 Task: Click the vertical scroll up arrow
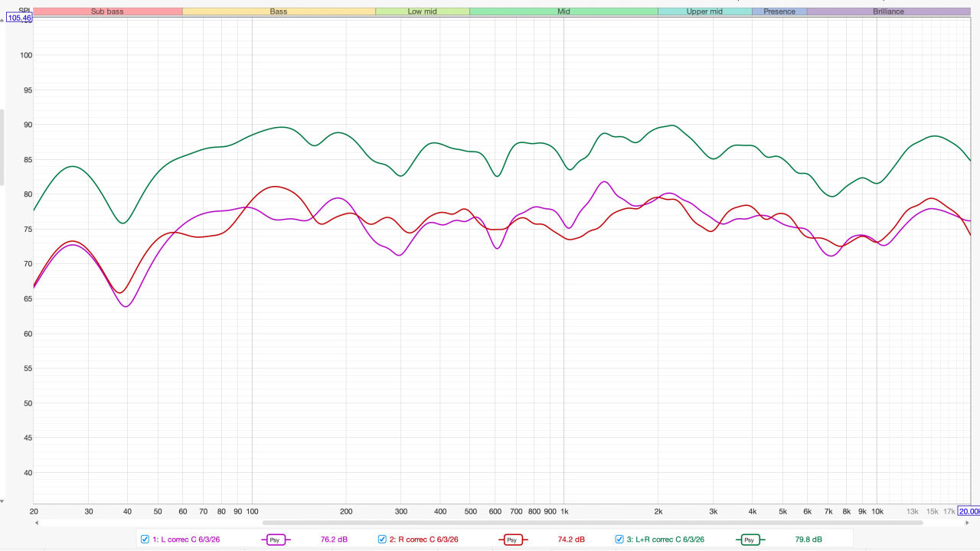click(x=2, y=21)
